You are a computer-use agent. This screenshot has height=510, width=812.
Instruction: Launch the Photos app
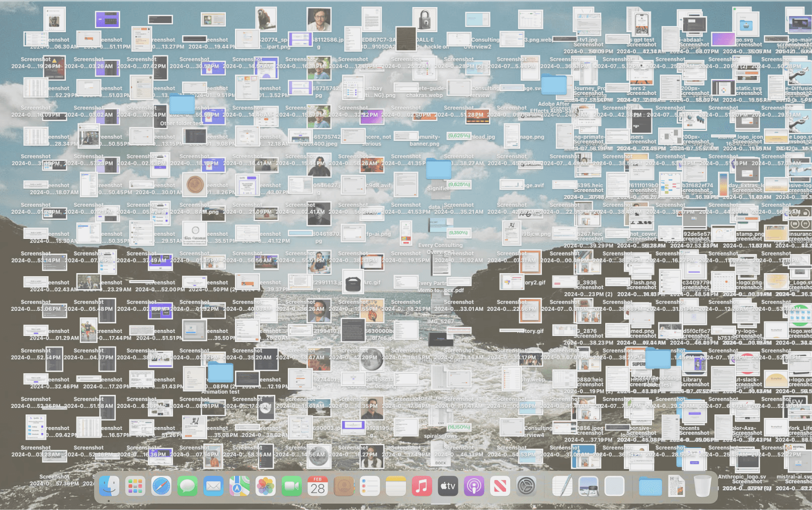pos(266,486)
